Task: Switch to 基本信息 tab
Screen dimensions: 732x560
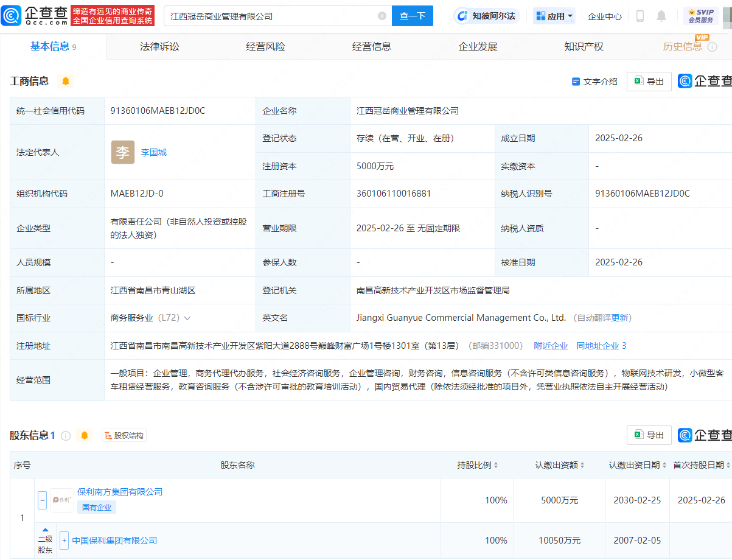Action: [x=53, y=46]
